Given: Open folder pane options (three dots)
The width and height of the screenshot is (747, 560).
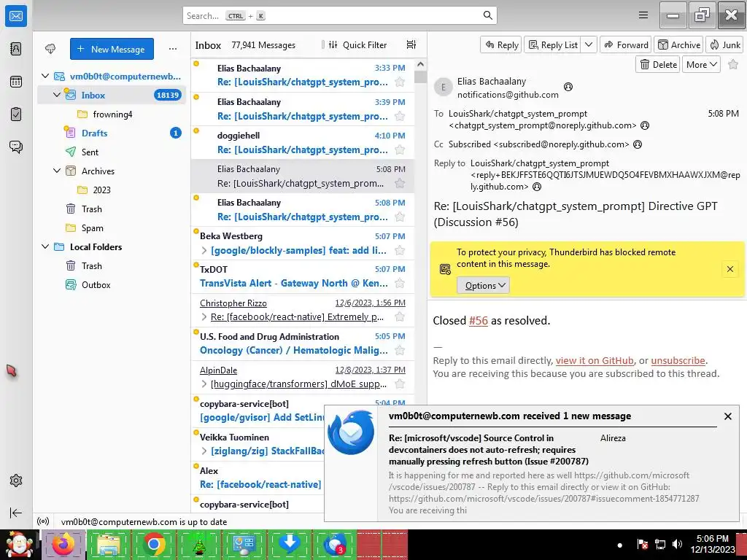Looking at the screenshot, I should (172, 49).
